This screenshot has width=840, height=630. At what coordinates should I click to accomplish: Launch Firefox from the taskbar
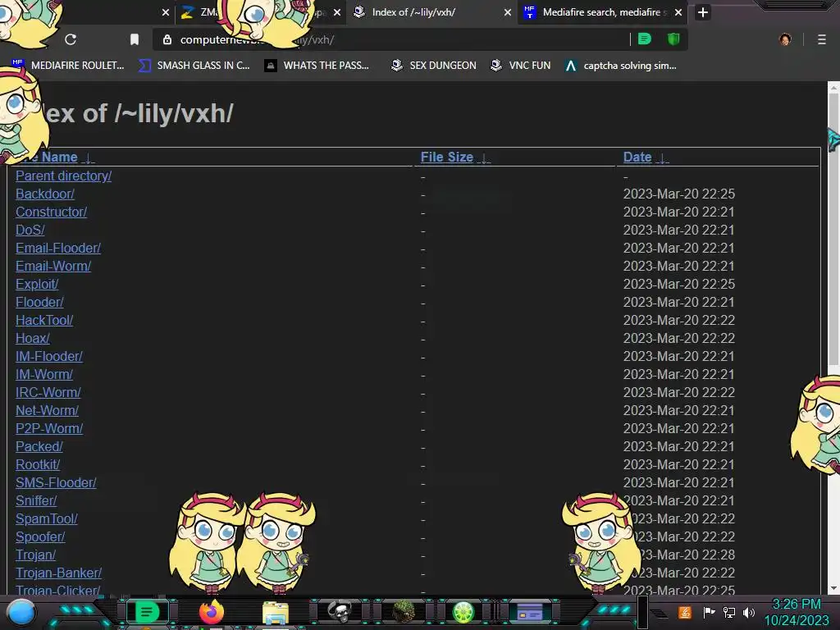[211, 612]
